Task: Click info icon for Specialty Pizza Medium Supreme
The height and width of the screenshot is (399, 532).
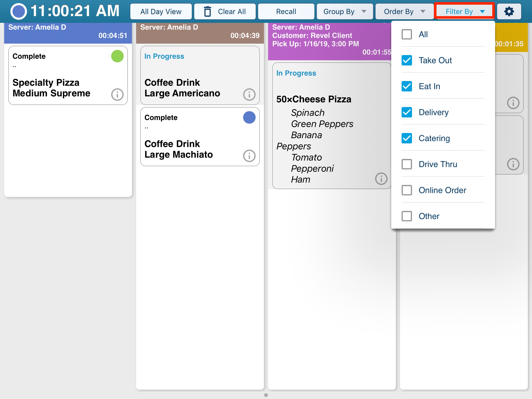Action: click(117, 95)
